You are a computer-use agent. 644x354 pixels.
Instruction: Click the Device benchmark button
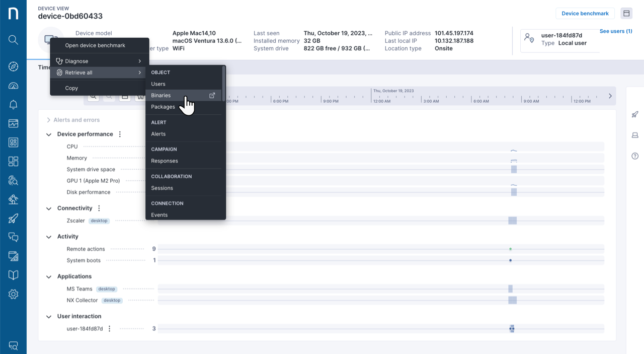coord(585,14)
